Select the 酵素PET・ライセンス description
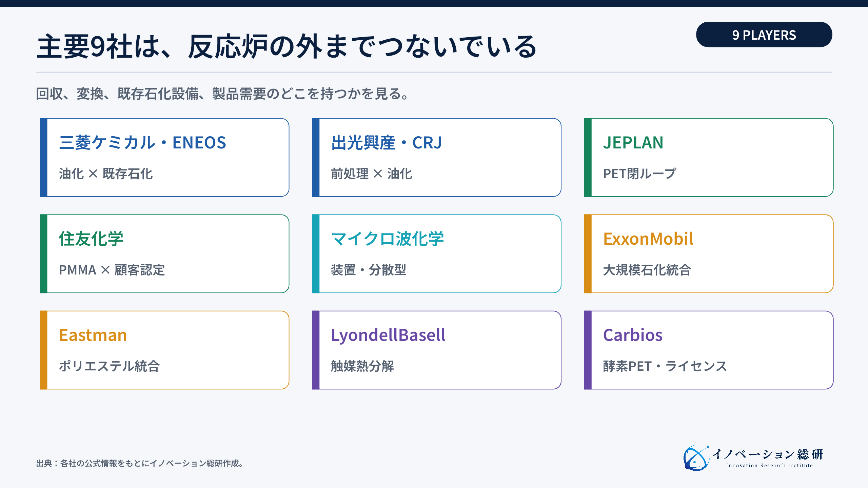The height and width of the screenshot is (488, 868). [665, 366]
